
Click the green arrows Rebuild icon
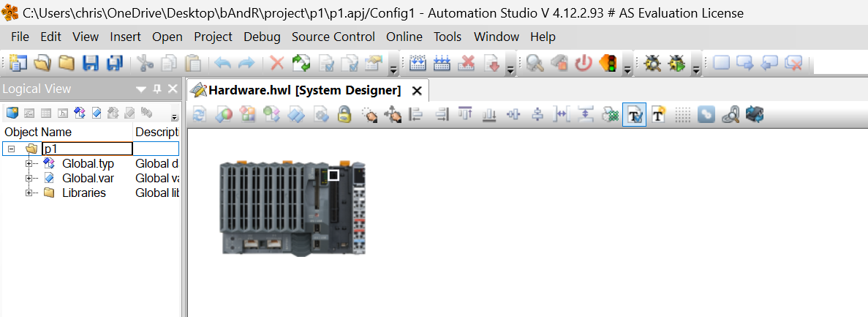click(x=302, y=63)
